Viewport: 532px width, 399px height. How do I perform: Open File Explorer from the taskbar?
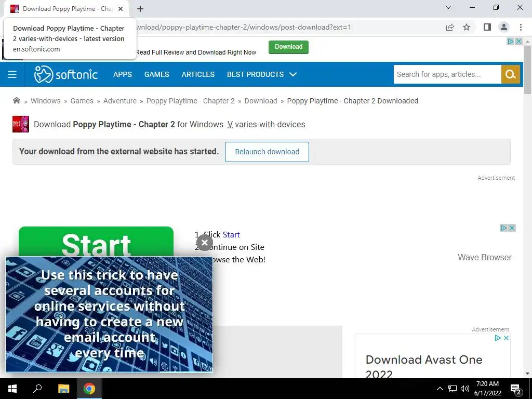63,389
